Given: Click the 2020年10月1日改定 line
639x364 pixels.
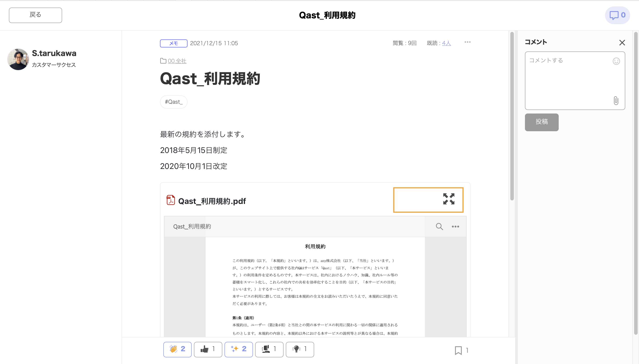Looking at the screenshot, I should [x=194, y=166].
